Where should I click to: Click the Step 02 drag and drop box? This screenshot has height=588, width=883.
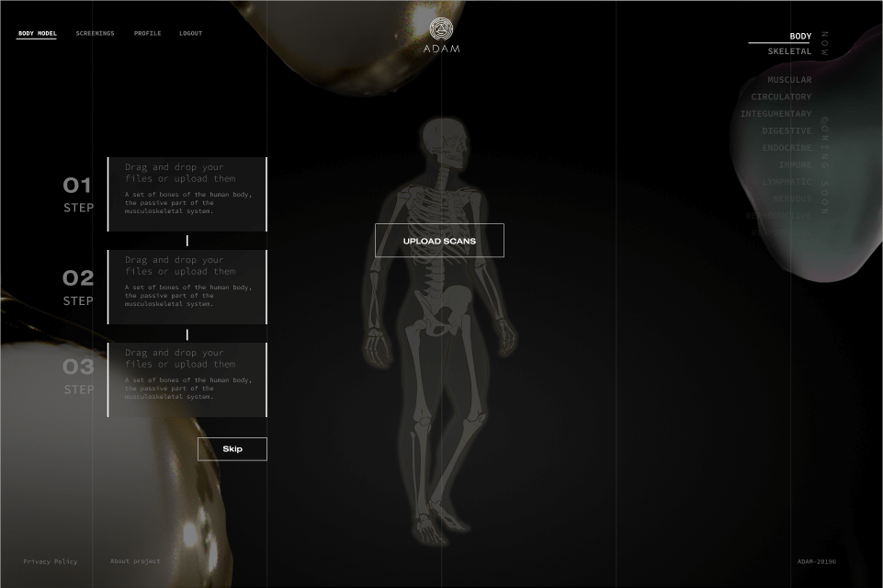(x=187, y=288)
